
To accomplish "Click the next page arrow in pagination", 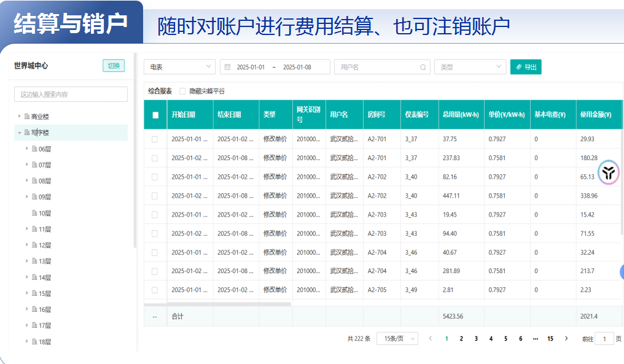I will click(x=566, y=338).
